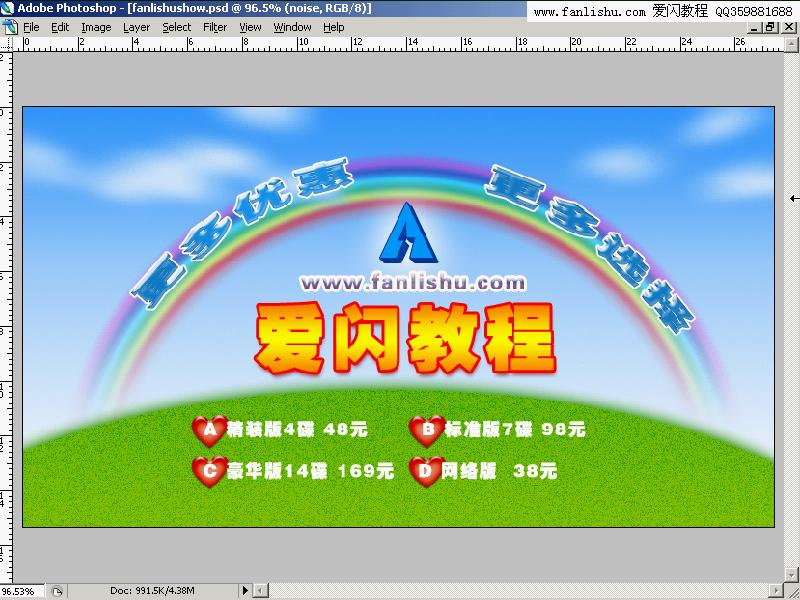This screenshot has width=800, height=600.
Task: Open the Help menu
Action: point(334,27)
